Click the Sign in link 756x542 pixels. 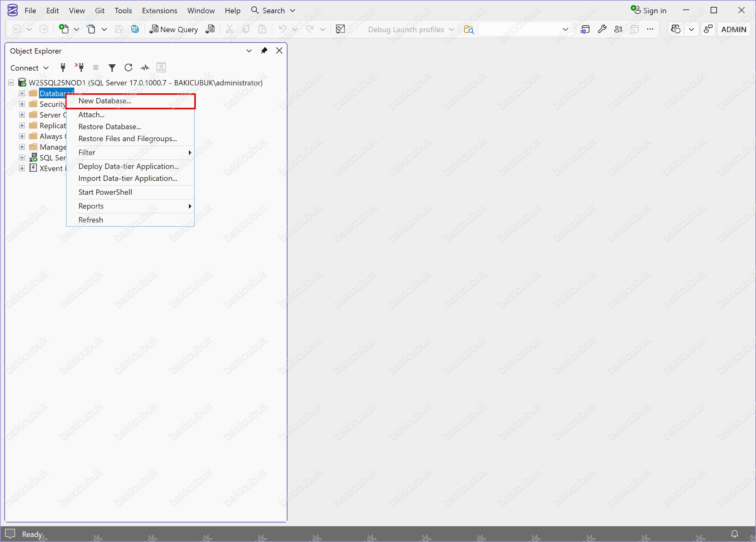pos(654,11)
